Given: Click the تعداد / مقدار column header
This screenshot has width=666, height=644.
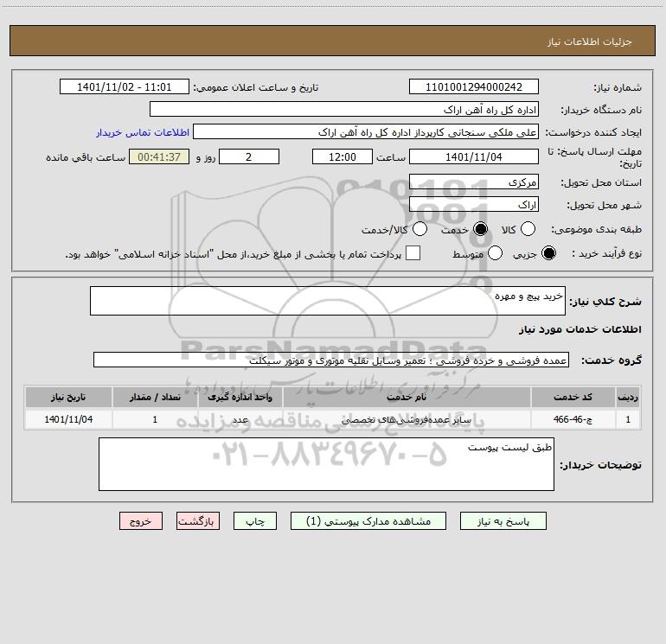Looking at the screenshot, I should tap(155, 397).
